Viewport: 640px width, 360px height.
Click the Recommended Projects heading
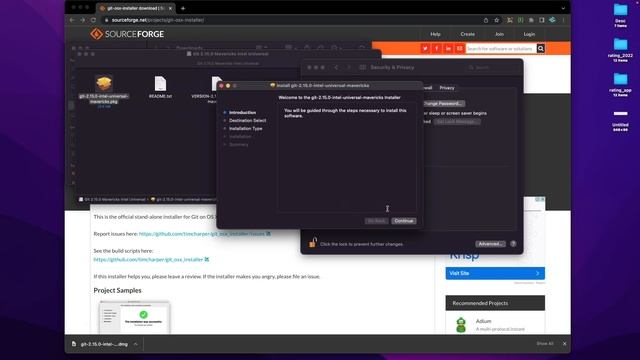[480, 303]
